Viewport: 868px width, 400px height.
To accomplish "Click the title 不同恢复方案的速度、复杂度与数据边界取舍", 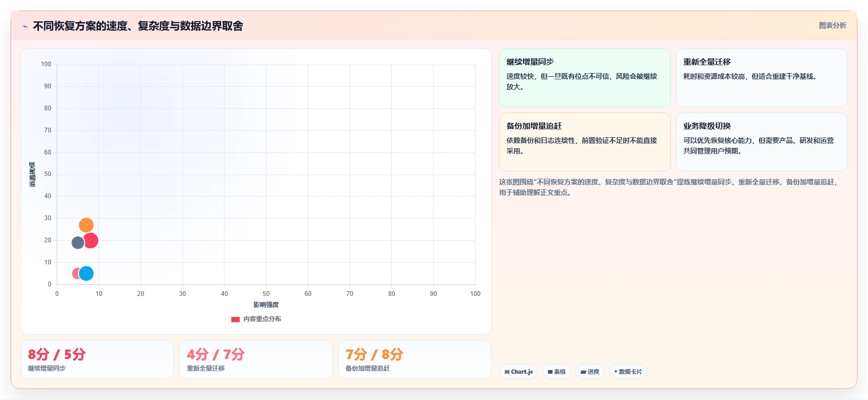I will tap(138, 26).
